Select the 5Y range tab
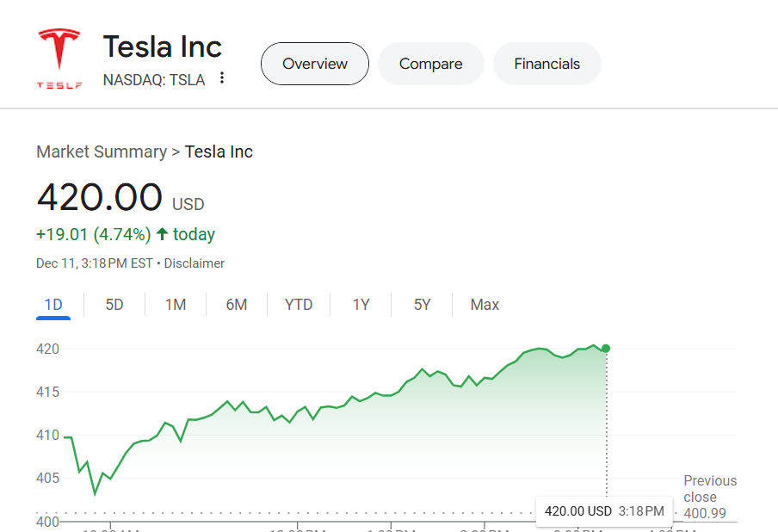Viewport: 778px width, 532px height. tap(422, 305)
